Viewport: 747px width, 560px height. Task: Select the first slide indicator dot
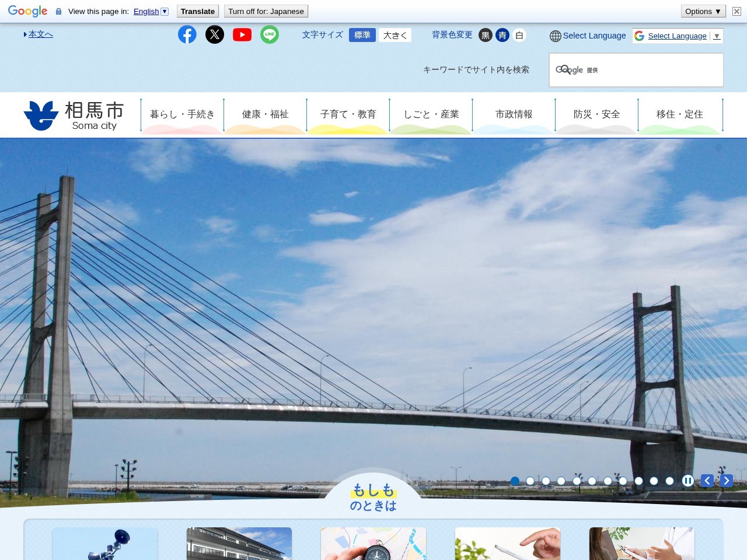coord(515,481)
